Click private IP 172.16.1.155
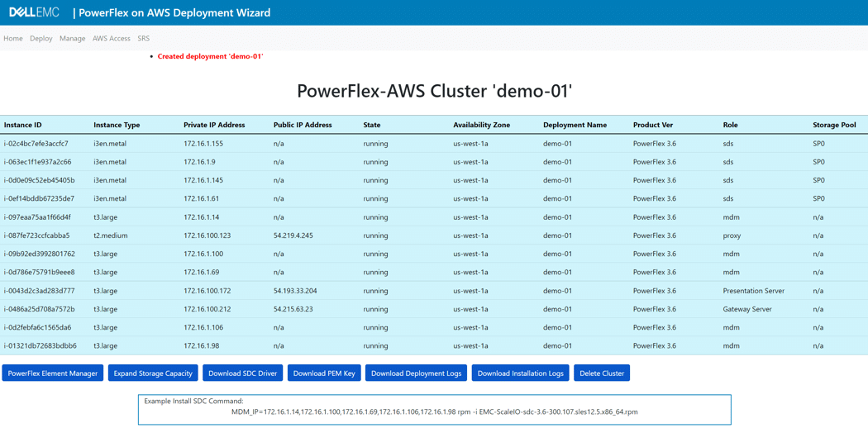Screen dimensions: 868x428 (203, 144)
